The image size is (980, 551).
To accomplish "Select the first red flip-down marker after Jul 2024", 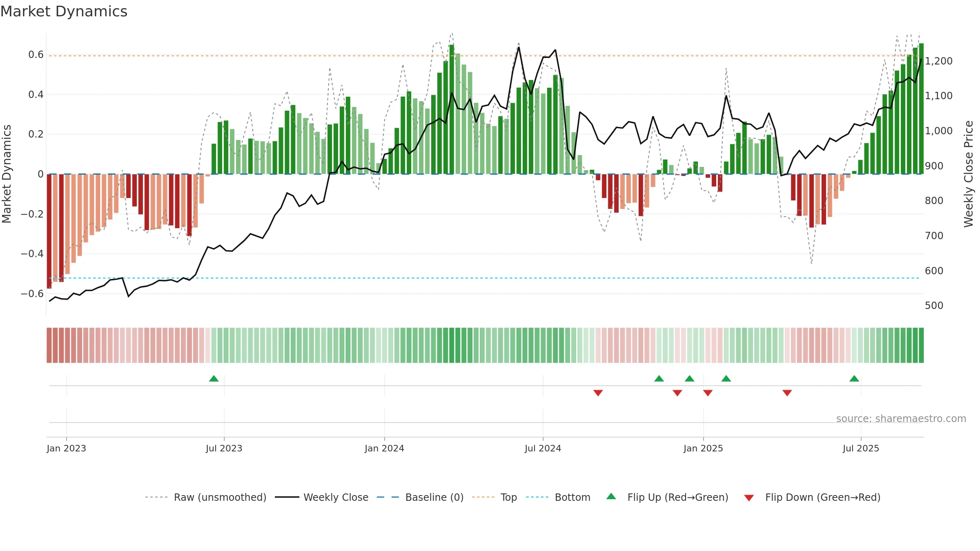I will point(598,393).
